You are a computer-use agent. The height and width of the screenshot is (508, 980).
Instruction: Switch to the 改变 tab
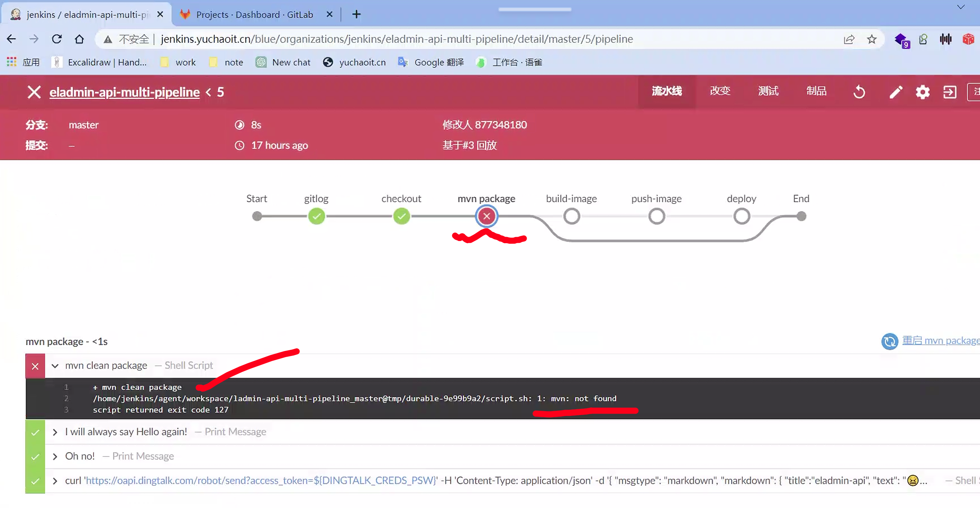(x=720, y=91)
